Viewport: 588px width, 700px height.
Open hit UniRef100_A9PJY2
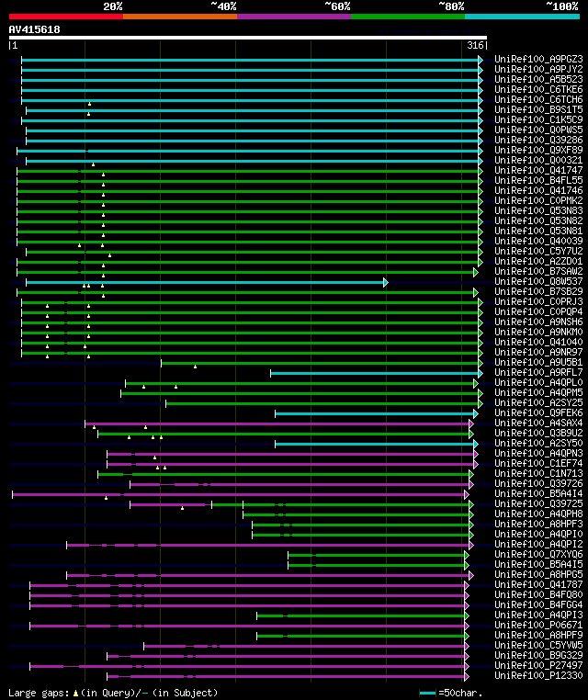[x=538, y=69]
